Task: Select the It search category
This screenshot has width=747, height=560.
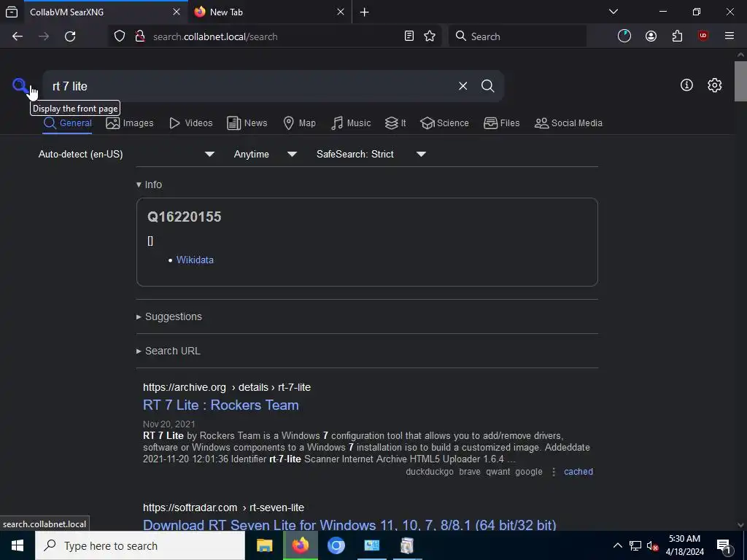Action: (395, 123)
